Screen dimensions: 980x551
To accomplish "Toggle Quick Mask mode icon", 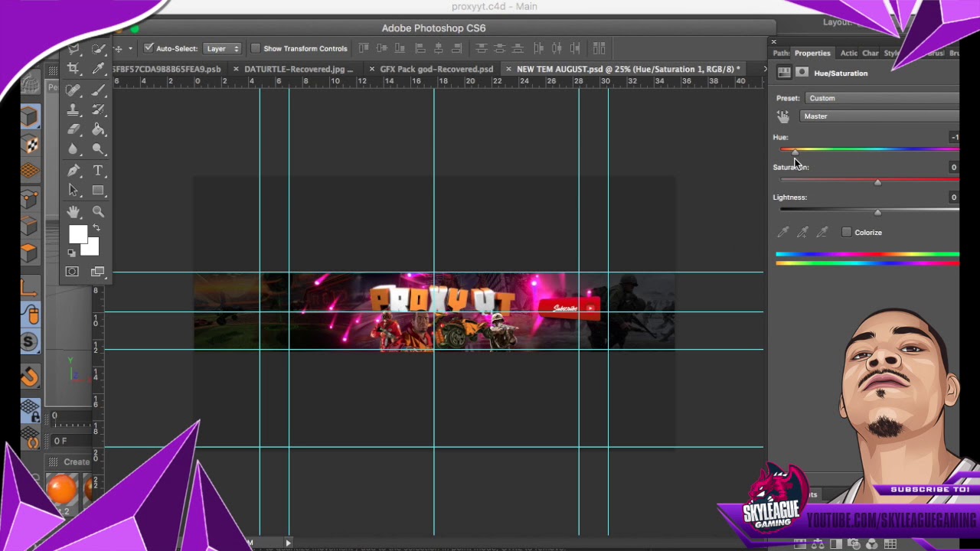I will [72, 272].
